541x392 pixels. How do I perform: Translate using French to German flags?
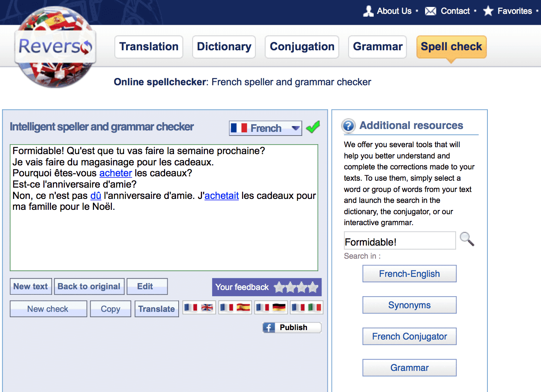point(271,307)
